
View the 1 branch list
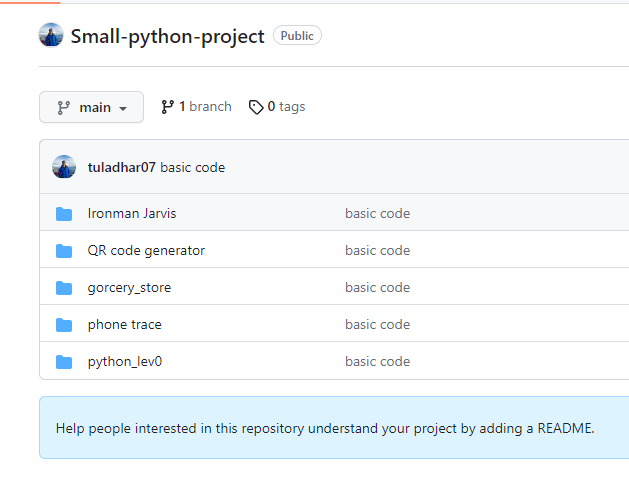pyautogui.click(x=205, y=107)
